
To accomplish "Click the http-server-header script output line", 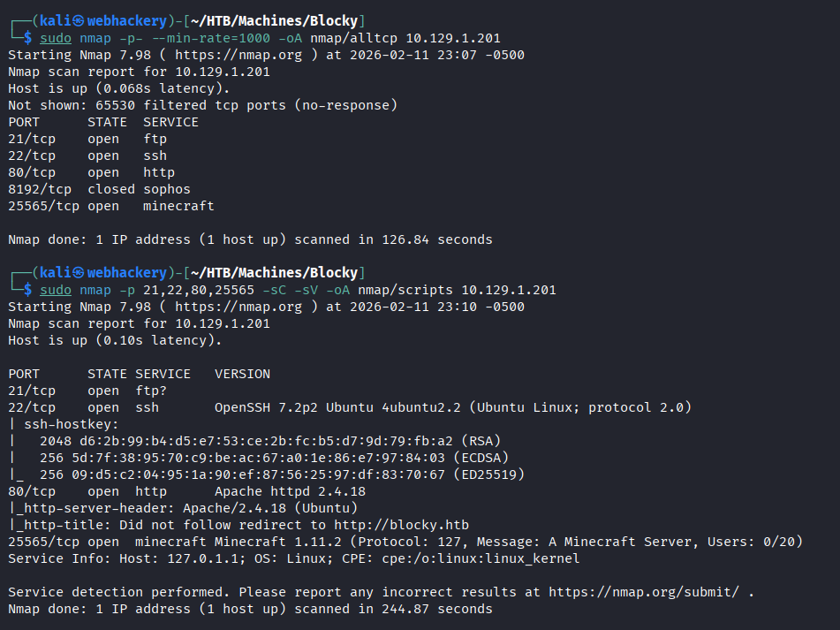I will pos(183,508).
